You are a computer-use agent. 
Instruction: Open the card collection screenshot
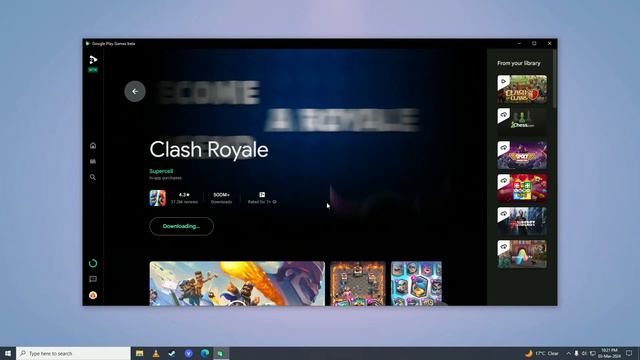tap(416, 283)
